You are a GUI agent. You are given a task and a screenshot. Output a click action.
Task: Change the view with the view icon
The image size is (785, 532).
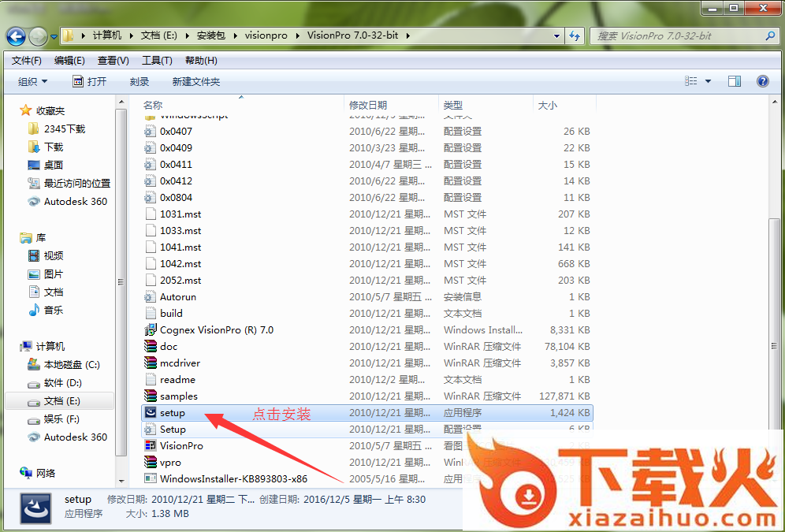(691, 81)
